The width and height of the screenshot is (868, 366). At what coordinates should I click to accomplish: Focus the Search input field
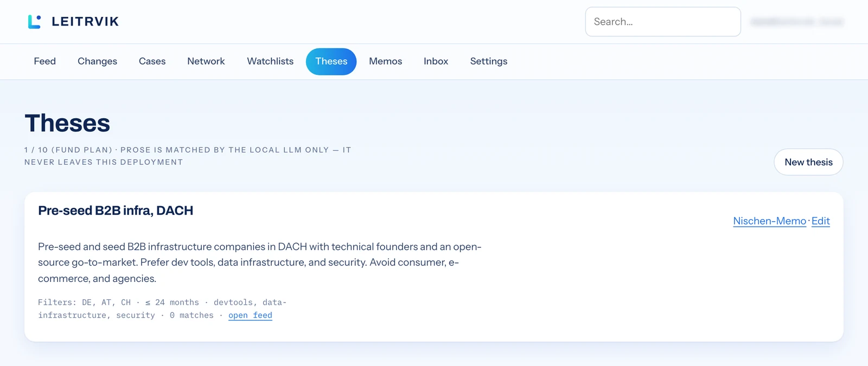point(663,22)
